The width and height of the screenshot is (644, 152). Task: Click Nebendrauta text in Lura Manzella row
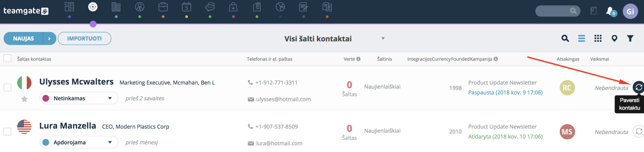click(611, 132)
